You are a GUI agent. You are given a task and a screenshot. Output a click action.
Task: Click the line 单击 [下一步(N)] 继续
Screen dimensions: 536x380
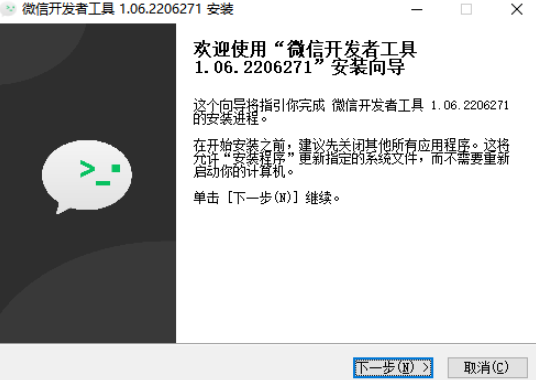click(x=267, y=198)
